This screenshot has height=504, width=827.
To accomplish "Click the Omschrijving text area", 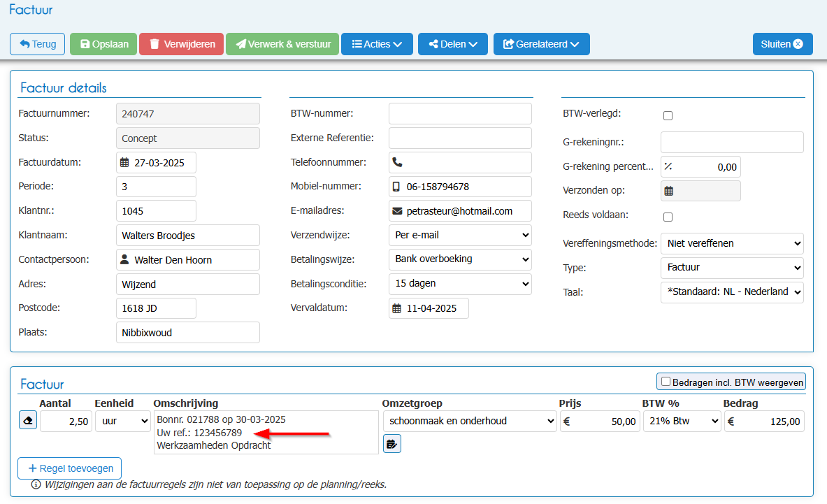I will (x=266, y=432).
